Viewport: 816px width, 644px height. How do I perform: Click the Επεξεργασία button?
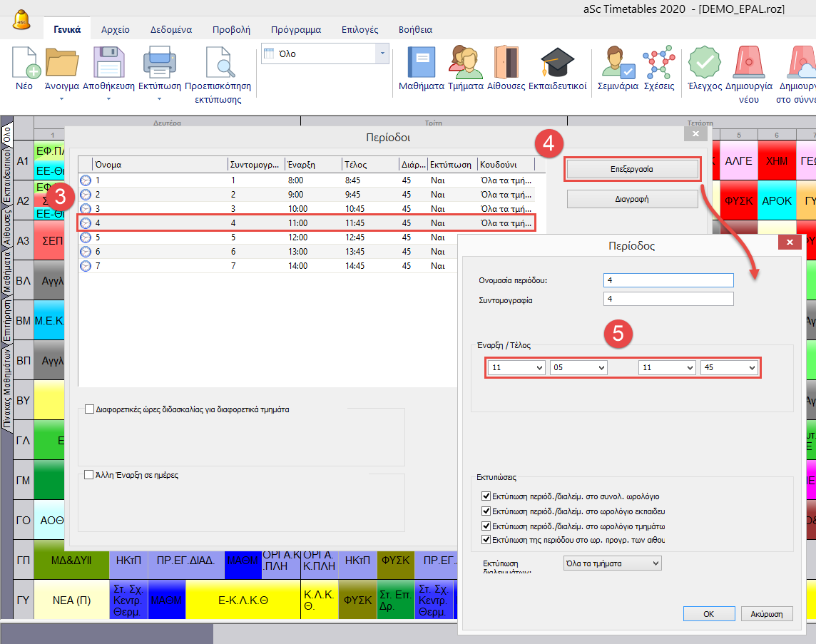coord(632,170)
